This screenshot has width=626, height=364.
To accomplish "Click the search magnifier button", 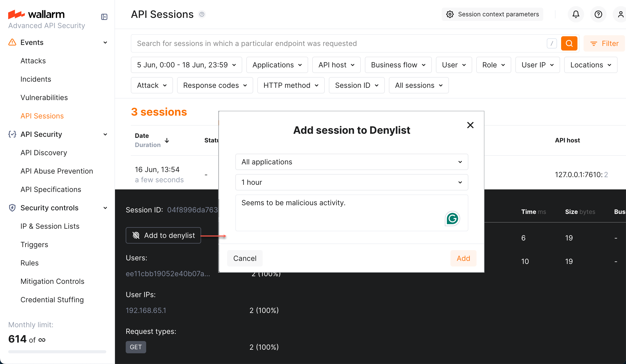I will [x=569, y=43].
